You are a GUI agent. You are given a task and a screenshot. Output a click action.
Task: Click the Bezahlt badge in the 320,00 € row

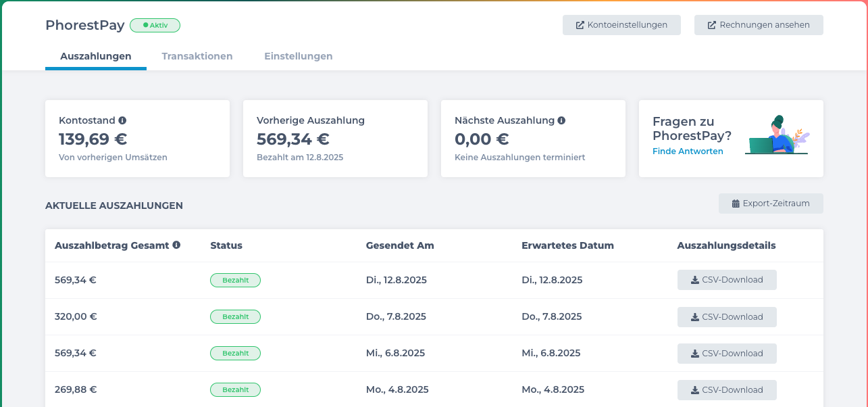[235, 316]
